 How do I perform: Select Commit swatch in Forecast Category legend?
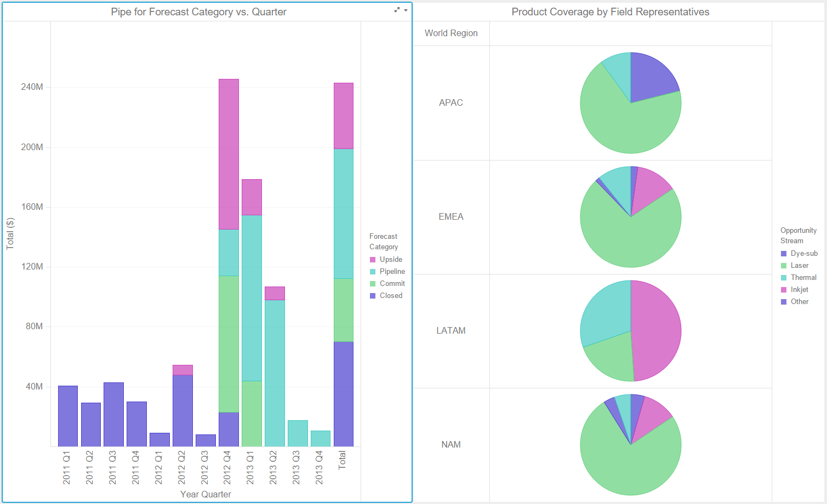(373, 284)
